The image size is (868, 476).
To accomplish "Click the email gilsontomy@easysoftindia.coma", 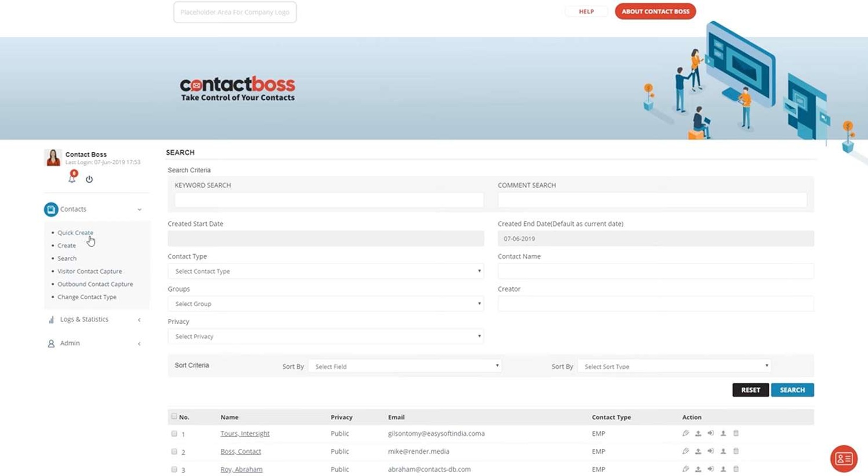I will [x=436, y=434].
